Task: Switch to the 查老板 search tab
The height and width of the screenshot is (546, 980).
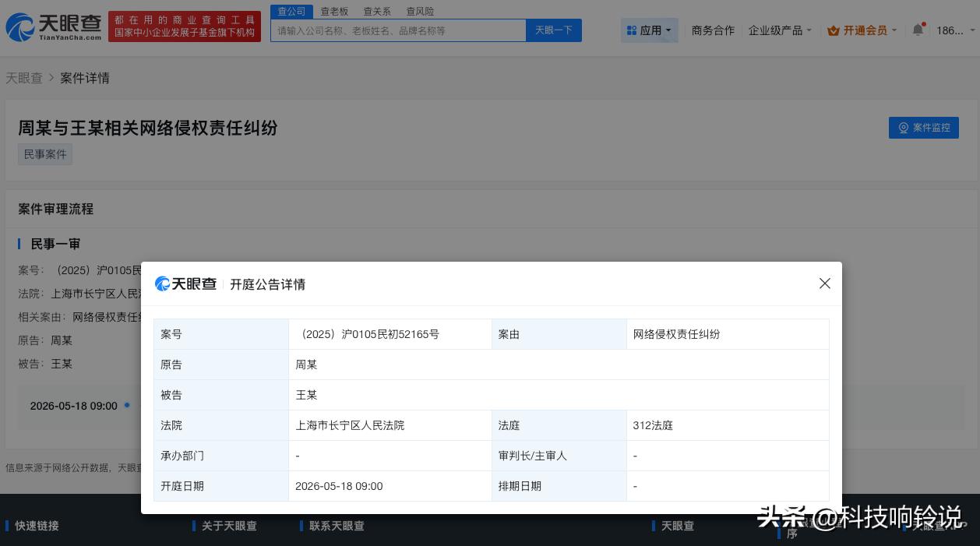Action: [334, 11]
